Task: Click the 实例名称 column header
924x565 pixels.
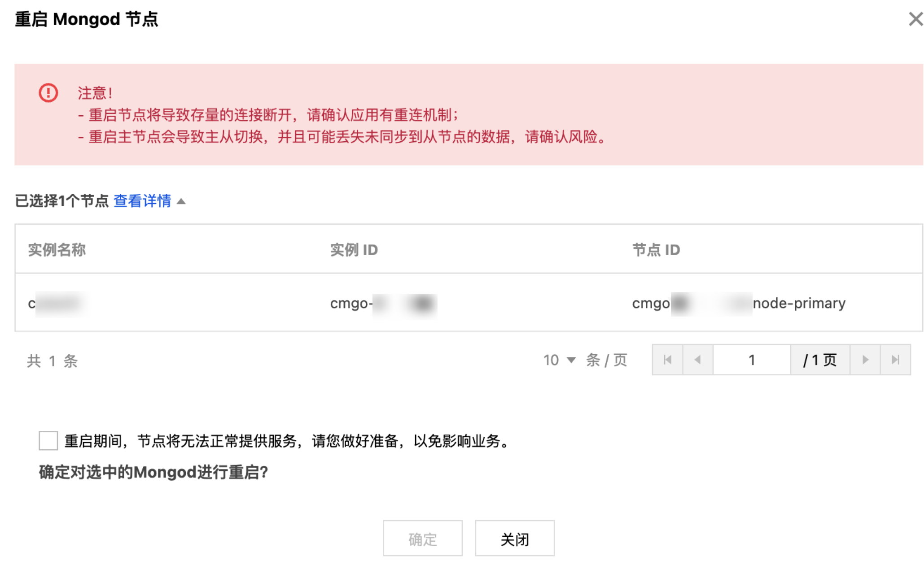Action: [57, 250]
